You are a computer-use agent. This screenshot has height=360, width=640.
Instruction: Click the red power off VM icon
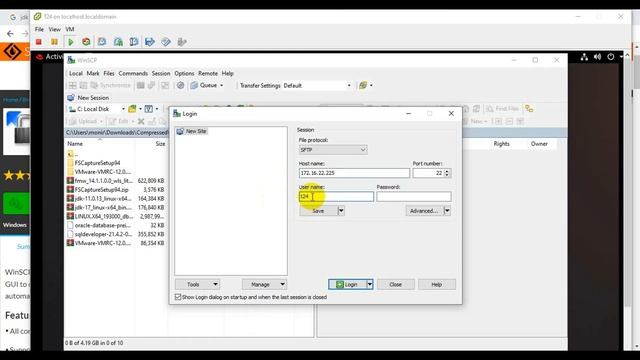pos(39,42)
